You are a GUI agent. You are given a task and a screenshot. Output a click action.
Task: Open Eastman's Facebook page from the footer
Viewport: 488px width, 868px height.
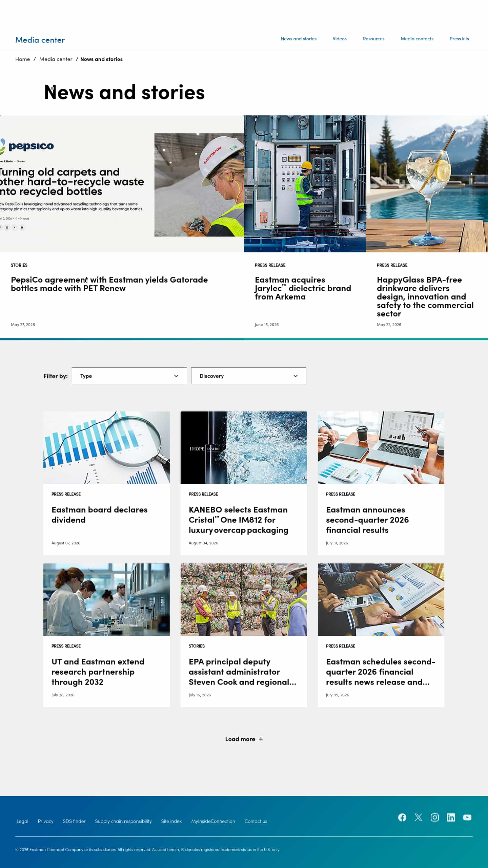click(x=402, y=817)
